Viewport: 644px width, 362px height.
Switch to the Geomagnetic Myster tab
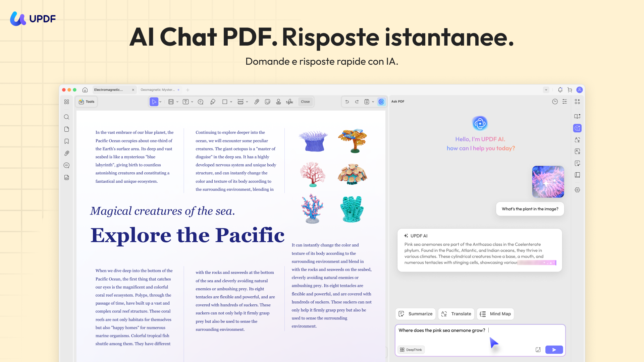click(x=160, y=90)
